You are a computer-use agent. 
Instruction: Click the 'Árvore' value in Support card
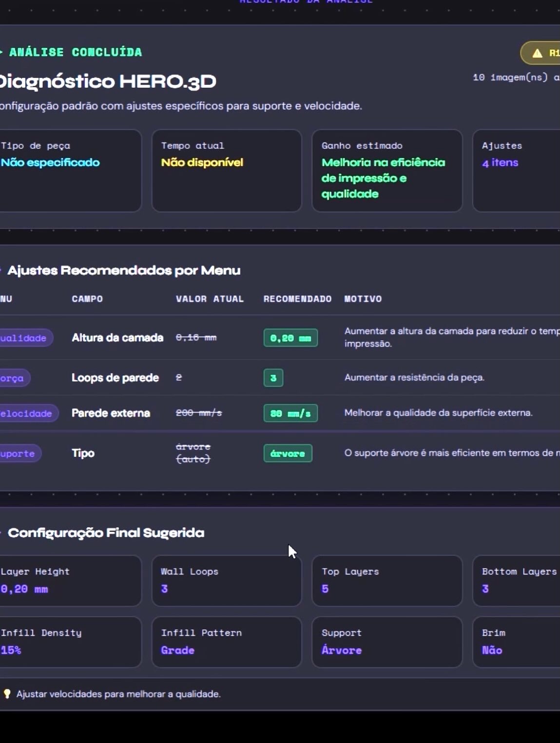click(342, 650)
